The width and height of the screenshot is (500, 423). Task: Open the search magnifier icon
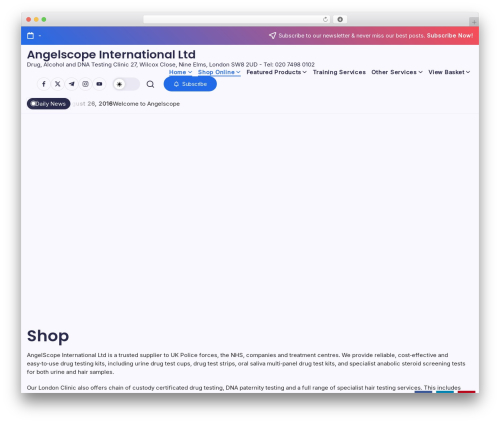point(150,84)
